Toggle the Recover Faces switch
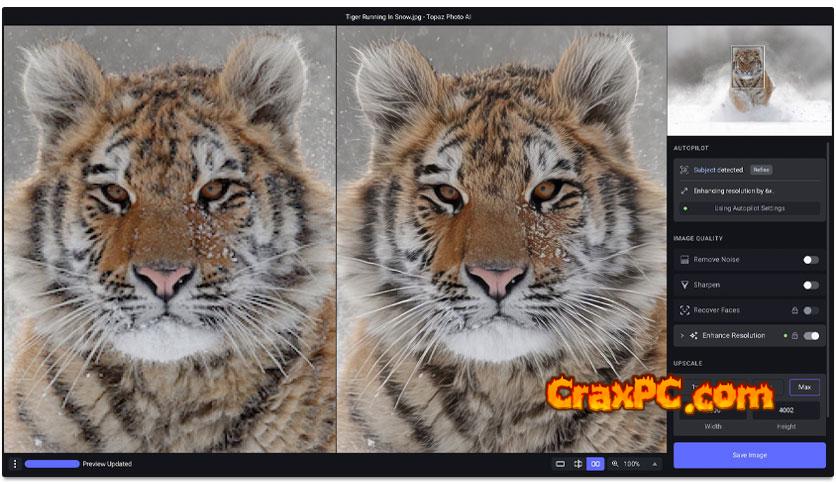The height and width of the screenshot is (484, 836). coord(810,310)
